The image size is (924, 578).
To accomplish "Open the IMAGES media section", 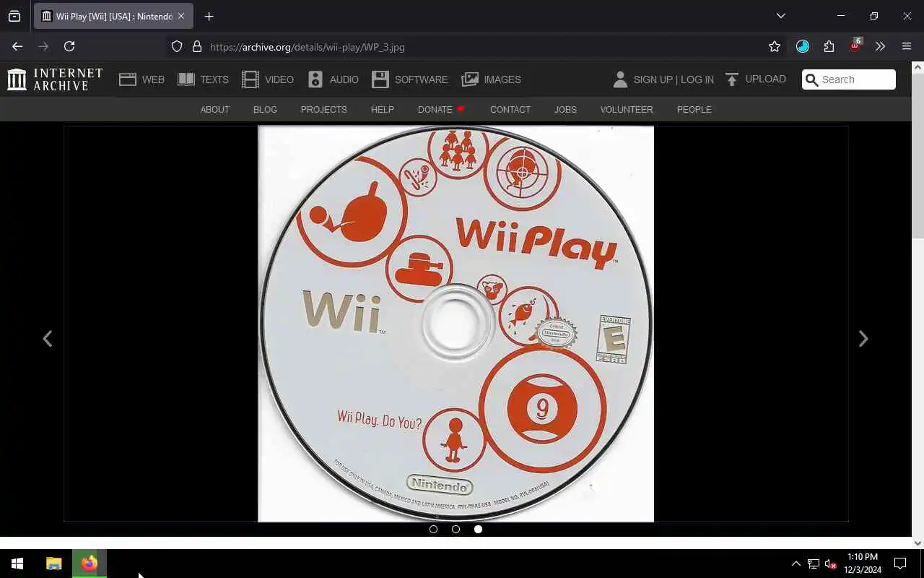I will coord(491,79).
